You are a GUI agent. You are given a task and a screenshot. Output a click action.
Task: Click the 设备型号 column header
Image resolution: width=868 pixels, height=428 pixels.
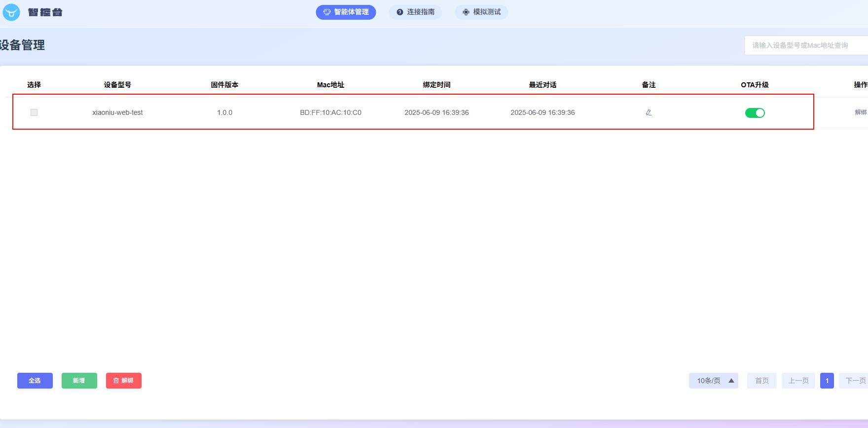(x=117, y=85)
